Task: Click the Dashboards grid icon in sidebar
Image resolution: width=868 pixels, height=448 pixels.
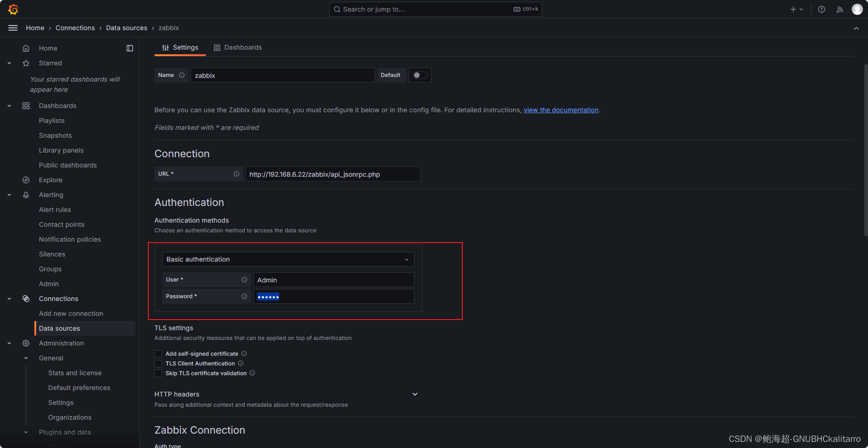Action: coord(26,106)
